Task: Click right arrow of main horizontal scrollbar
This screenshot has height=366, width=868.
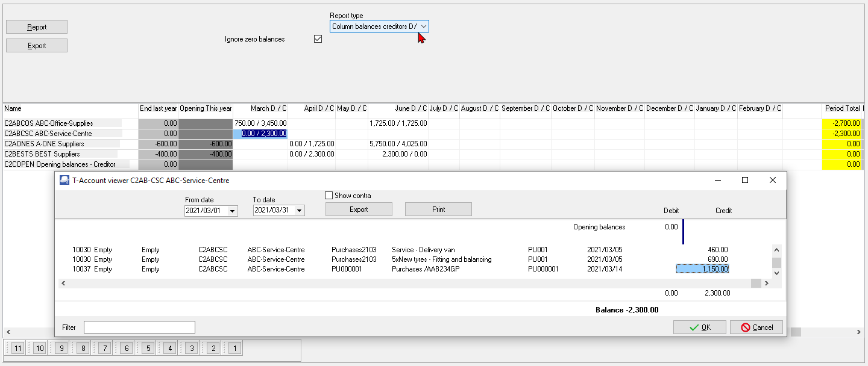Action: click(x=859, y=332)
